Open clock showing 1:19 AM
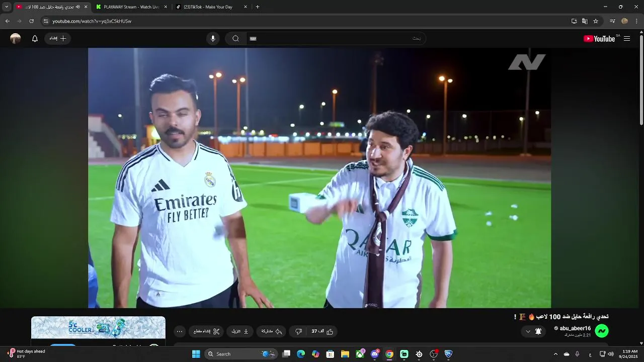Viewport: 644px width, 362px height. pyautogui.click(x=630, y=354)
